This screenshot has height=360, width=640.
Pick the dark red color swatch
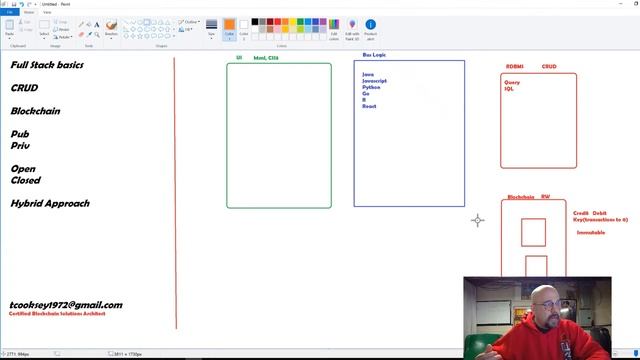pyautogui.click(x=270, y=22)
